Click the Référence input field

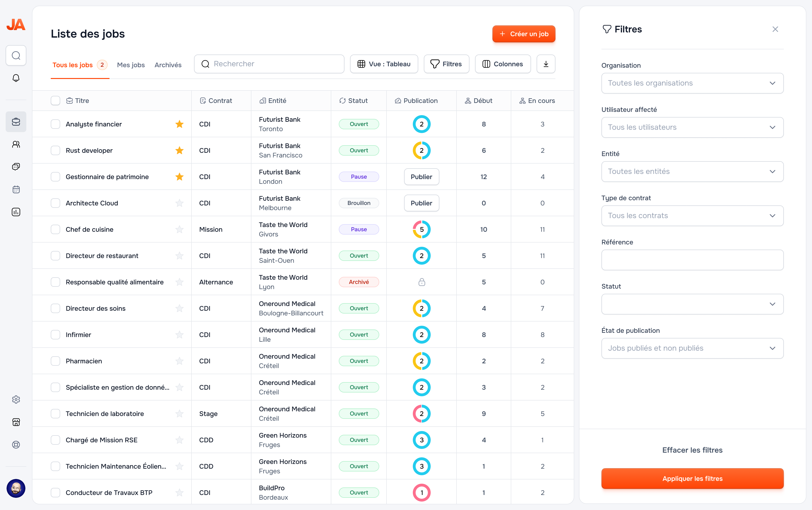(692, 260)
